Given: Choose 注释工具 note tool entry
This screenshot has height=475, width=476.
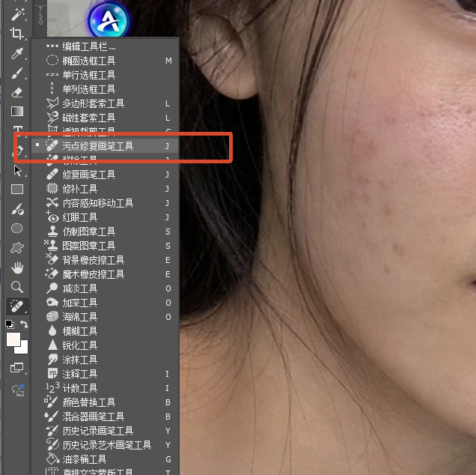Looking at the screenshot, I should click(106, 374).
